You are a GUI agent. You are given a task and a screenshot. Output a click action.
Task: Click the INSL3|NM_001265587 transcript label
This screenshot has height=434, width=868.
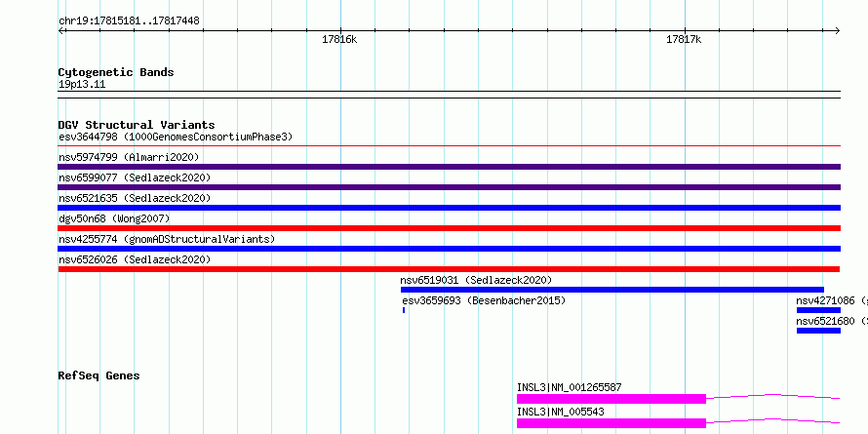(569, 387)
